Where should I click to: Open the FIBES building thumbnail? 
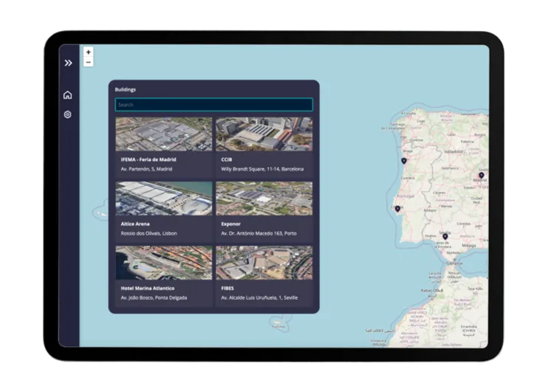click(x=264, y=263)
